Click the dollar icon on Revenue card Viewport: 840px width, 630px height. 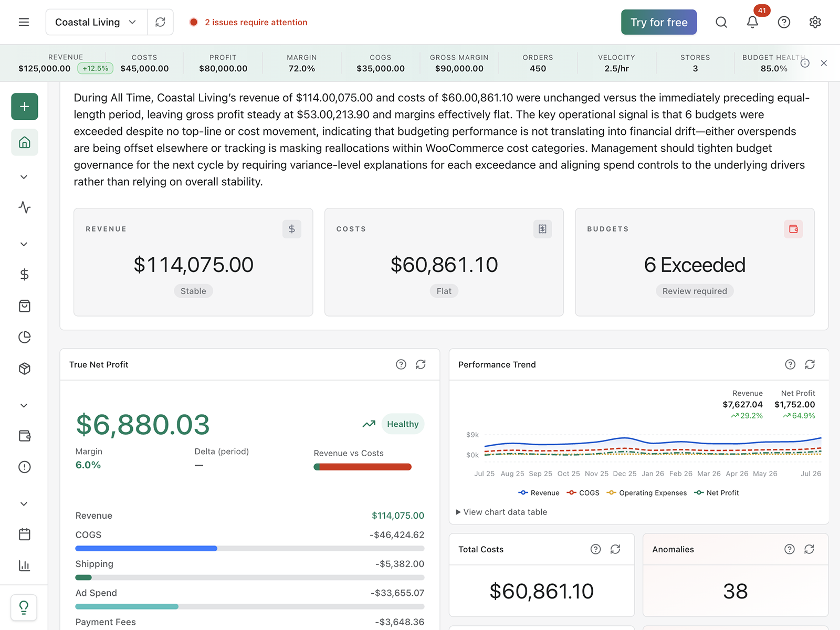292,229
